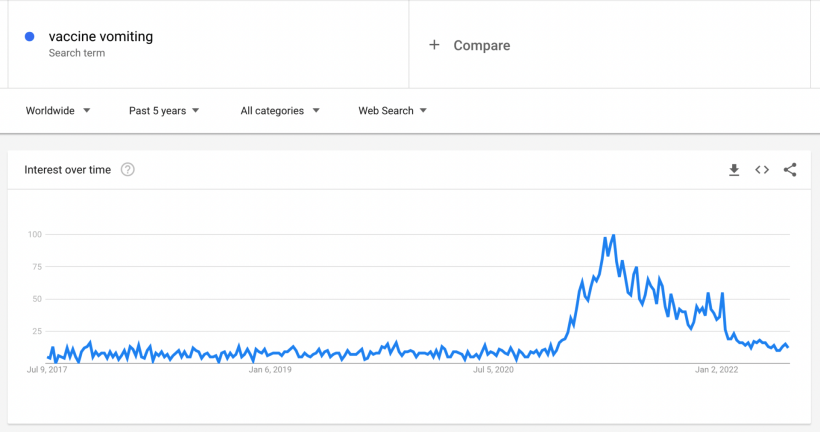Share the Interest over time chart

(790, 170)
